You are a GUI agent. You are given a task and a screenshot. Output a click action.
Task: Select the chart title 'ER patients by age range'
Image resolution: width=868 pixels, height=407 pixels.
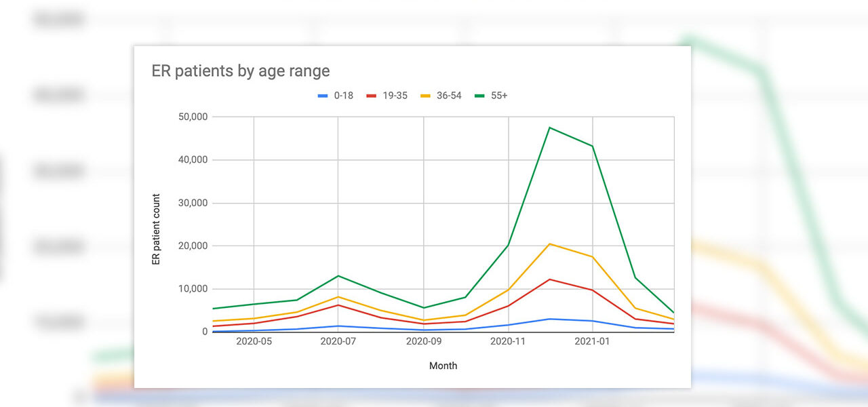(241, 71)
